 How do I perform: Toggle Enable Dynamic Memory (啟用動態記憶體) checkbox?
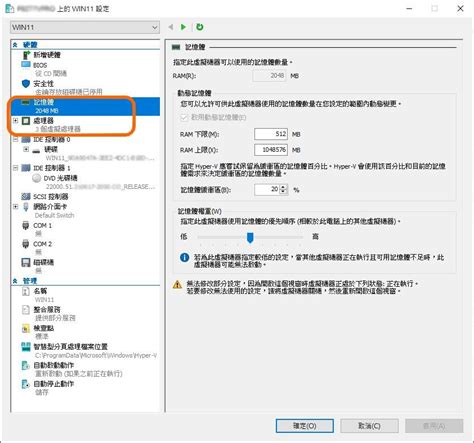click(x=184, y=117)
